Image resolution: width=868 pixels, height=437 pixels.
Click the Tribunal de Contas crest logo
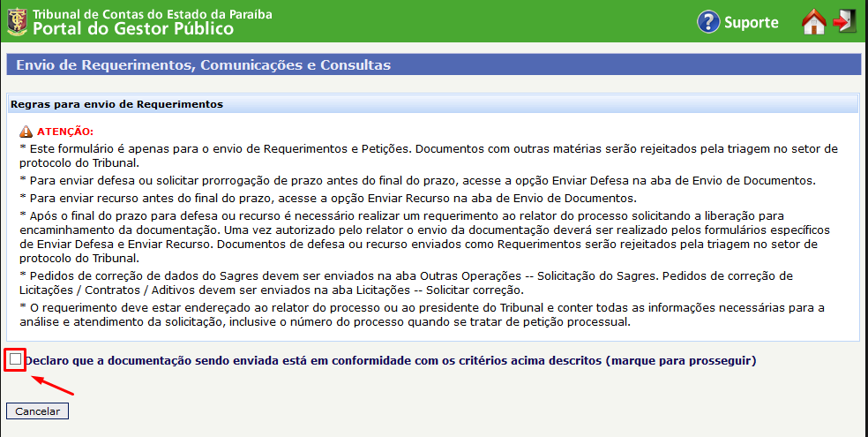[x=17, y=22]
